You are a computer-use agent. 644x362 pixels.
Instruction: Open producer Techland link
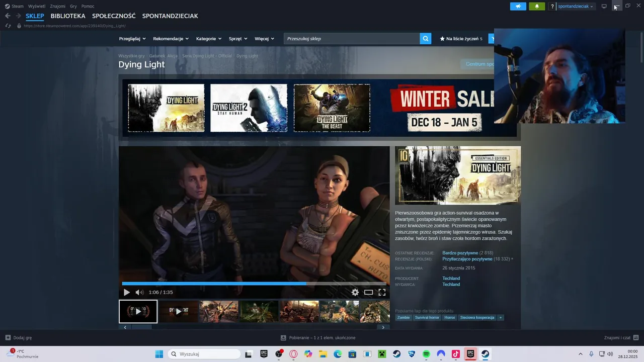pyautogui.click(x=451, y=279)
